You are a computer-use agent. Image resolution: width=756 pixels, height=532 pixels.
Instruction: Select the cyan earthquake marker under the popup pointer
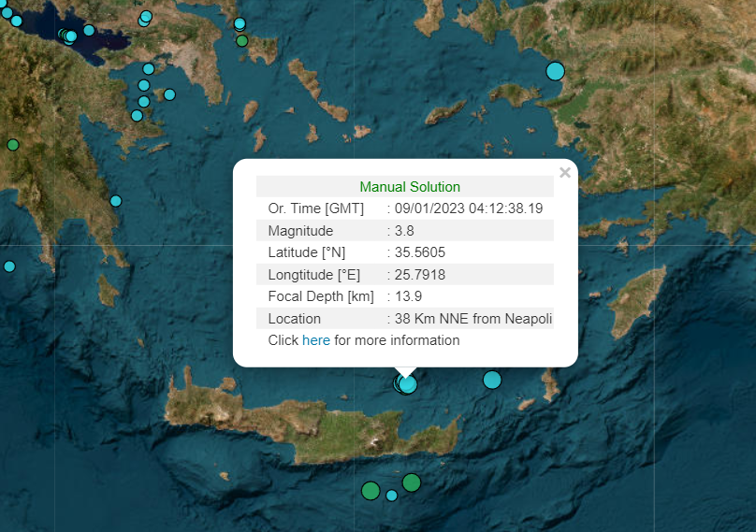(407, 383)
